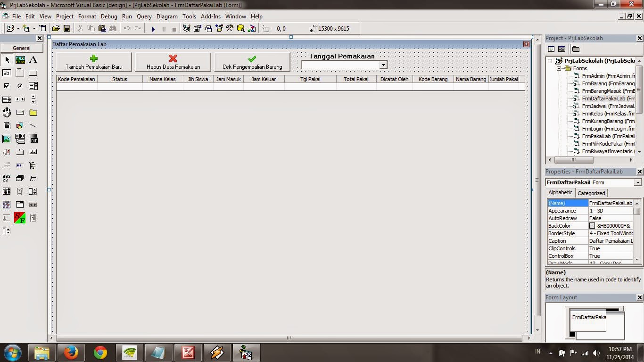Click the Open Project toolbar icon
644x362 pixels.
coord(56,29)
